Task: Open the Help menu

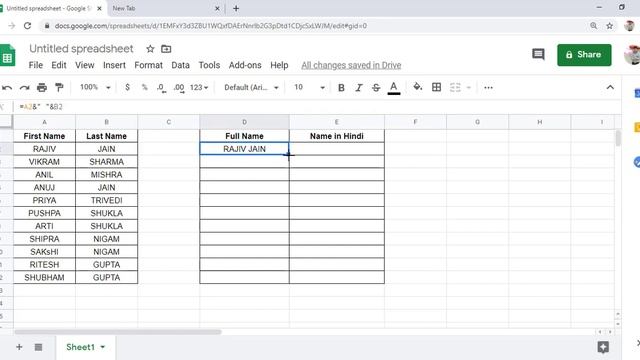Action: click(279, 65)
